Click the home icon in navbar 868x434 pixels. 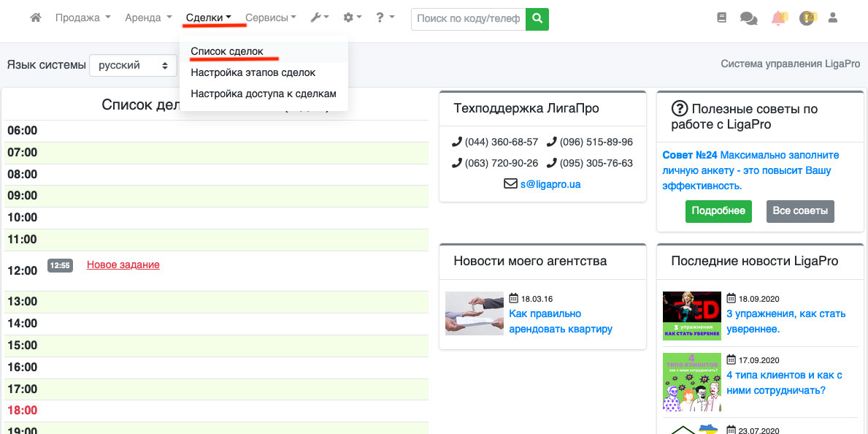coord(35,18)
